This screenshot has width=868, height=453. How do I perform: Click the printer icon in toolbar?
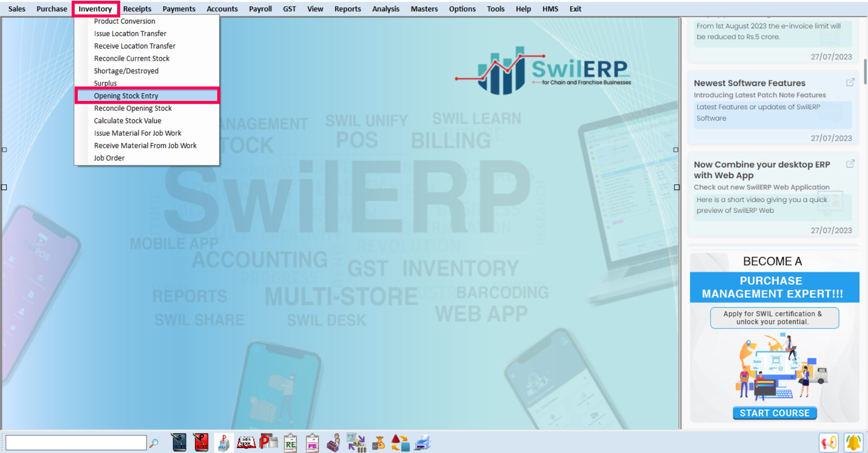click(x=423, y=443)
